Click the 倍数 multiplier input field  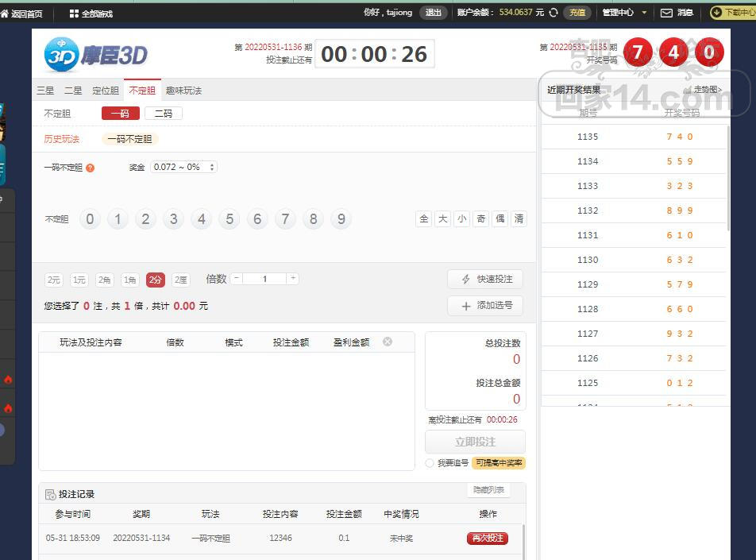(x=264, y=279)
